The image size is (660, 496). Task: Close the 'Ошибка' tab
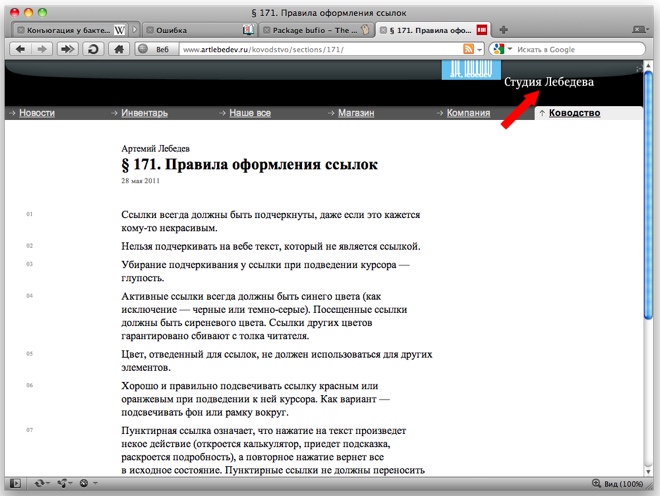click(149, 30)
